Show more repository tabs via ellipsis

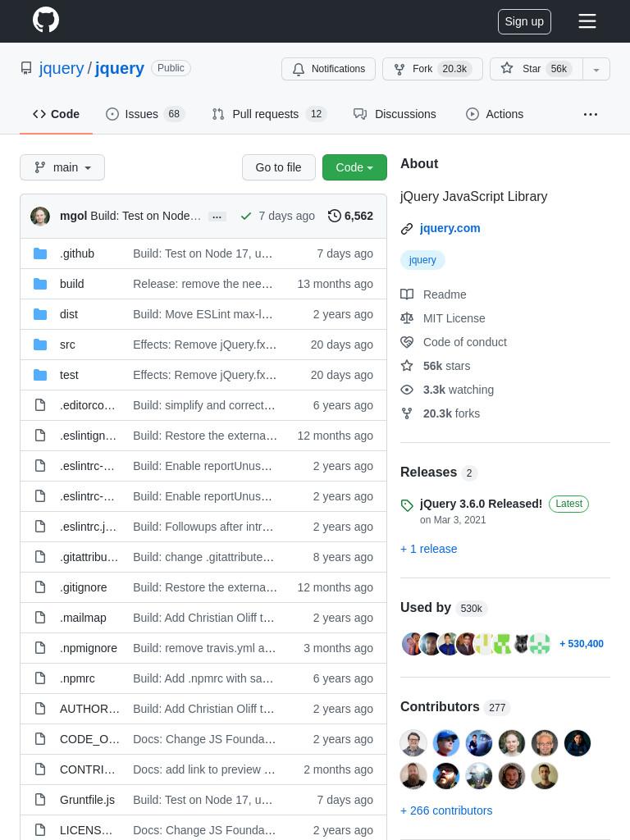[x=591, y=114]
